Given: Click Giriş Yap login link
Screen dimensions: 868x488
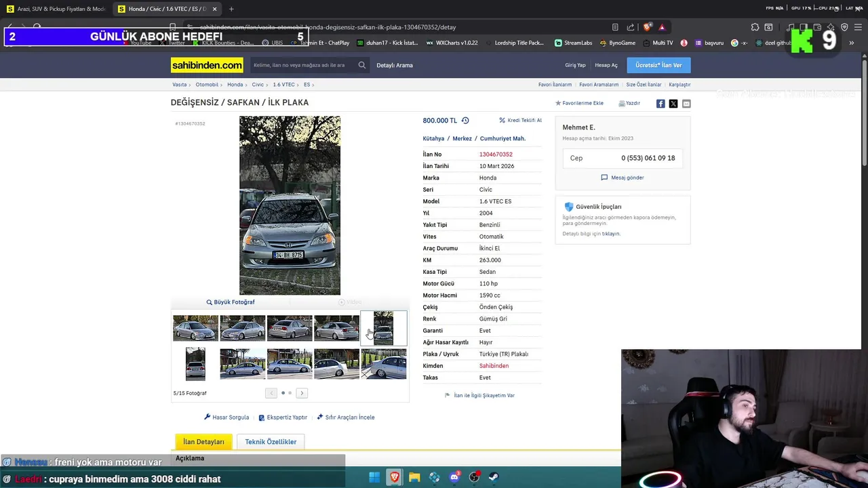Looking at the screenshot, I should pyautogui.click(x=575, y=65).
